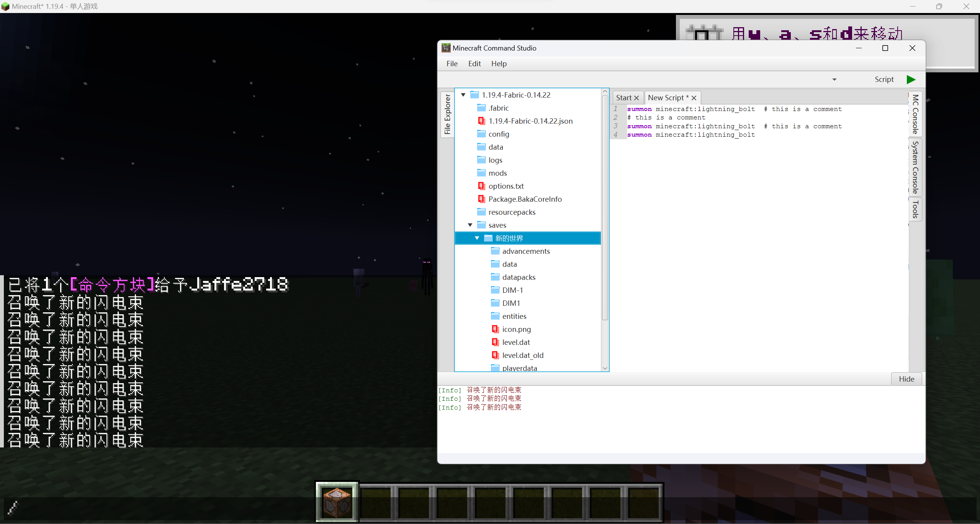Click the file tree vertical scrollbar thumb
The width and height of the screenshot is (980, 524).
(605, 207)
